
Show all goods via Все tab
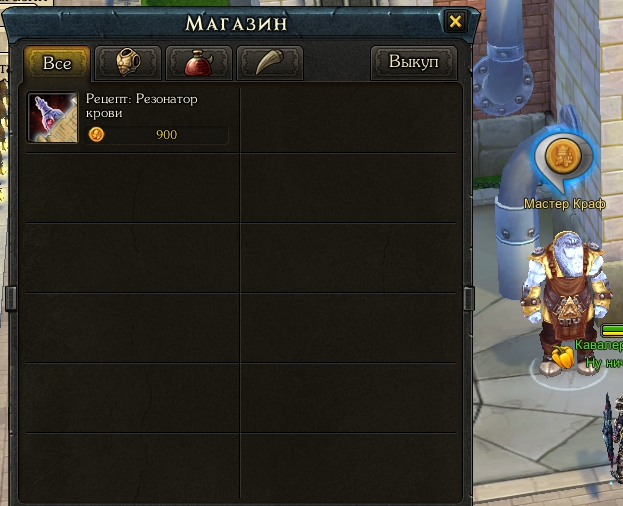click(57, 63)
